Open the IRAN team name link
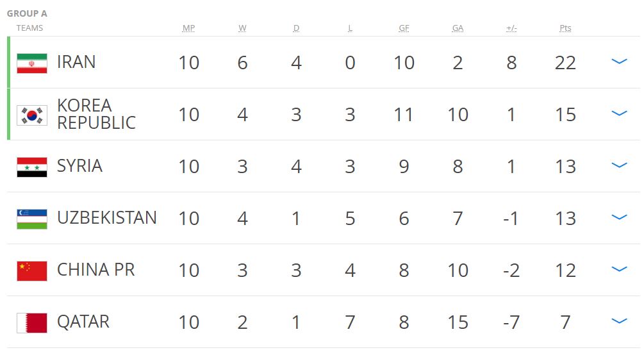This screenshot has height=350, width=644. tap(76, 62)
